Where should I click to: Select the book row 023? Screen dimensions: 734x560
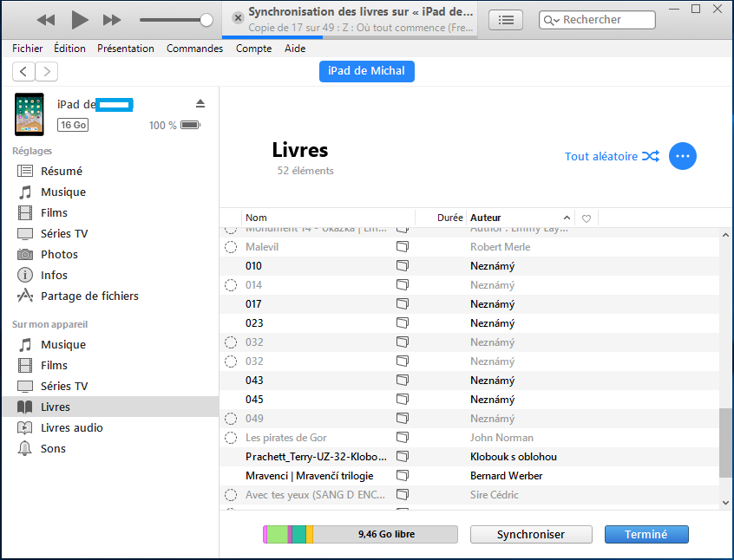(469, 323)
